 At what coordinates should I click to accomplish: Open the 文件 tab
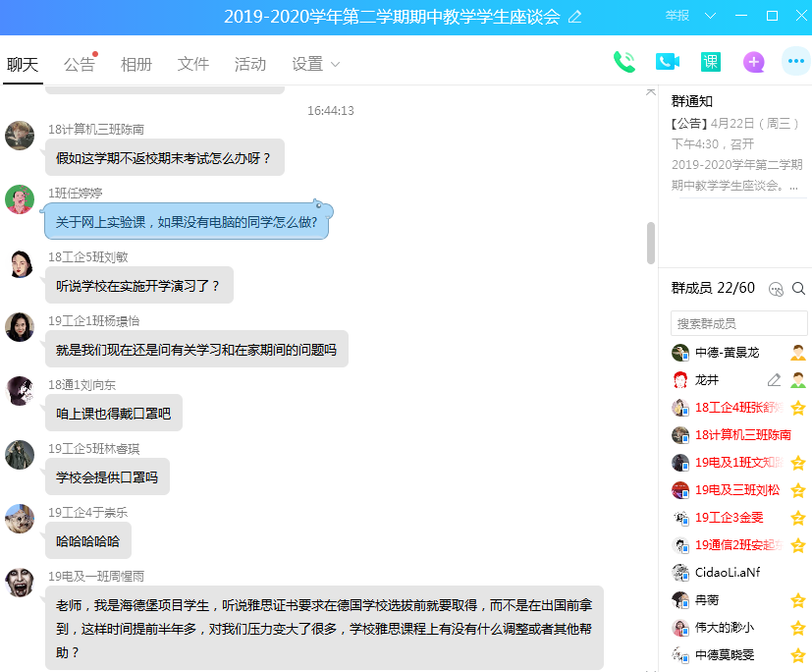pyautogui.click(x=193, y=64)
